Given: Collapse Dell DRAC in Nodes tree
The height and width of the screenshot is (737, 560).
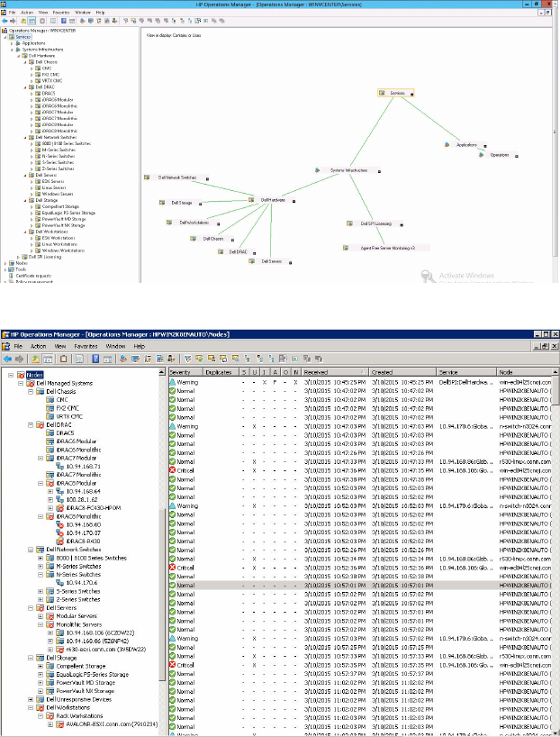Looking at the screenshot, I should click(31, 425).
